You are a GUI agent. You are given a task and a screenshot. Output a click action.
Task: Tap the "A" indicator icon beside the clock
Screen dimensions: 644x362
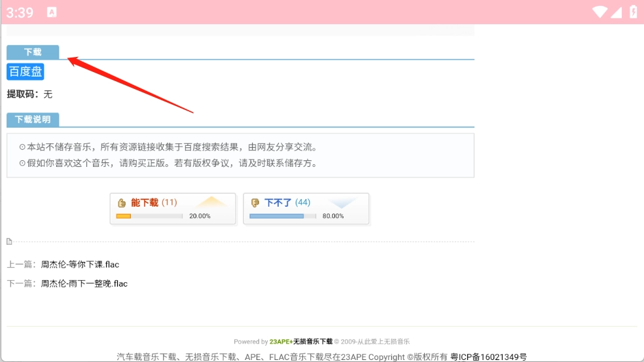[x=52, y=12]
